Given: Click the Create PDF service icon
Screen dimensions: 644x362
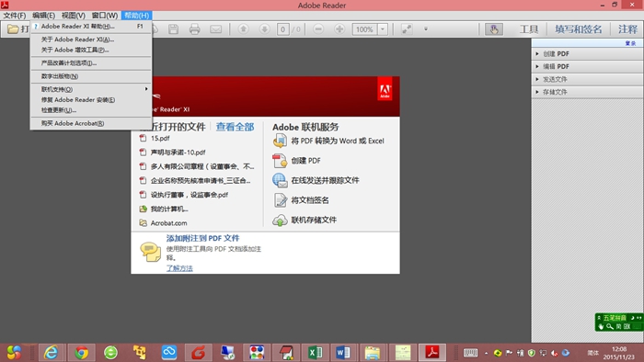Looking at the screenshot, I should (x=280, y=161).
